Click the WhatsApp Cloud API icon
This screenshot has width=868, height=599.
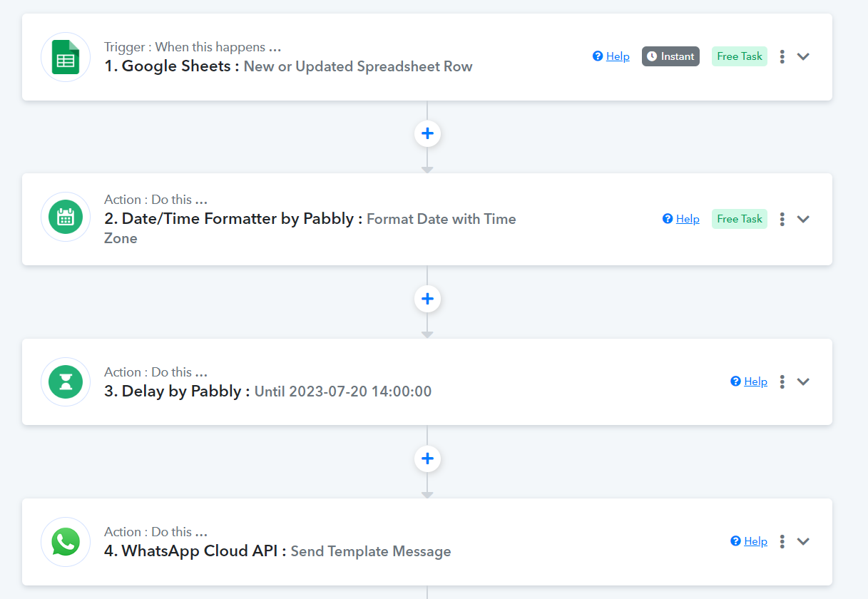coord(66,542)
